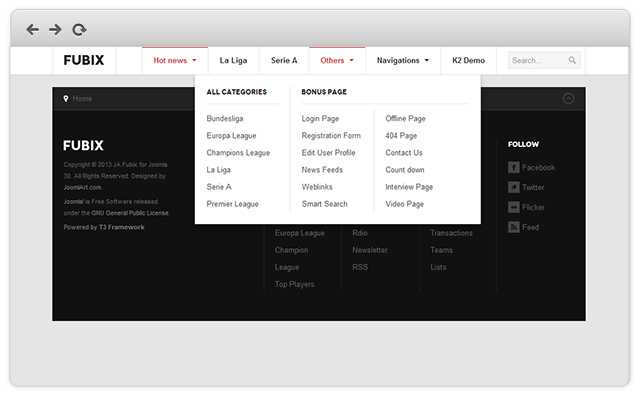Click the Flicker icon under Follow
This screenshot has height=395, width=640.
(x=513, y=207)
